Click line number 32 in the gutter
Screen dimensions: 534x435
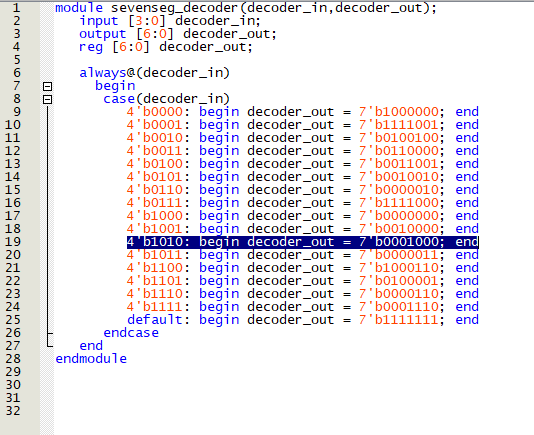[13, 410]
